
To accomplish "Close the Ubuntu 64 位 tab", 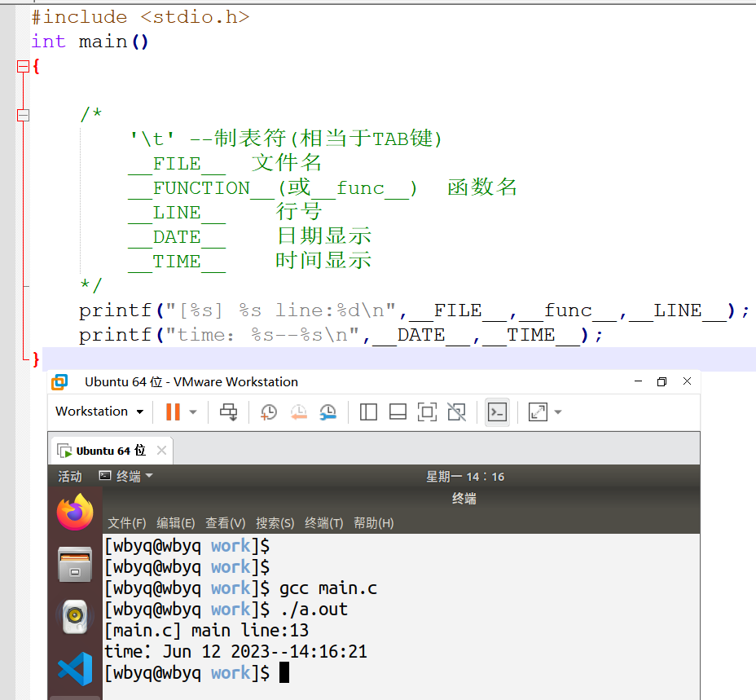I will pos(161,450).
